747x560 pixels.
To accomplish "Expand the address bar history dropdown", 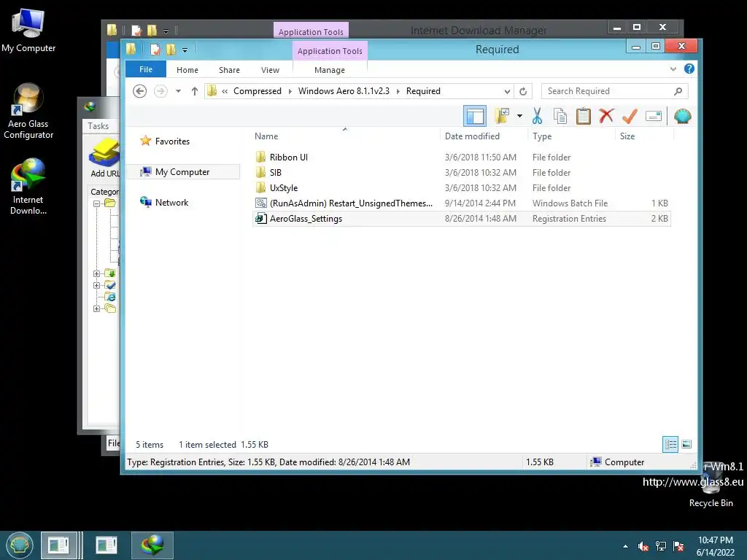I will [x=507, y=91].
